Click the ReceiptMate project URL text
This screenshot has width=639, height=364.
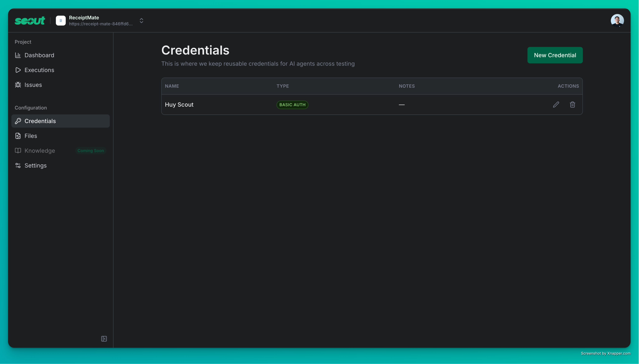(101, 24)
